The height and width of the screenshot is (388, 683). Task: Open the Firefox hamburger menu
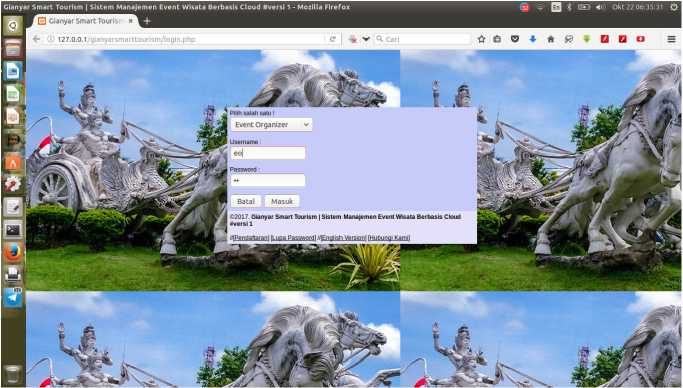click(x=671, y=39)
